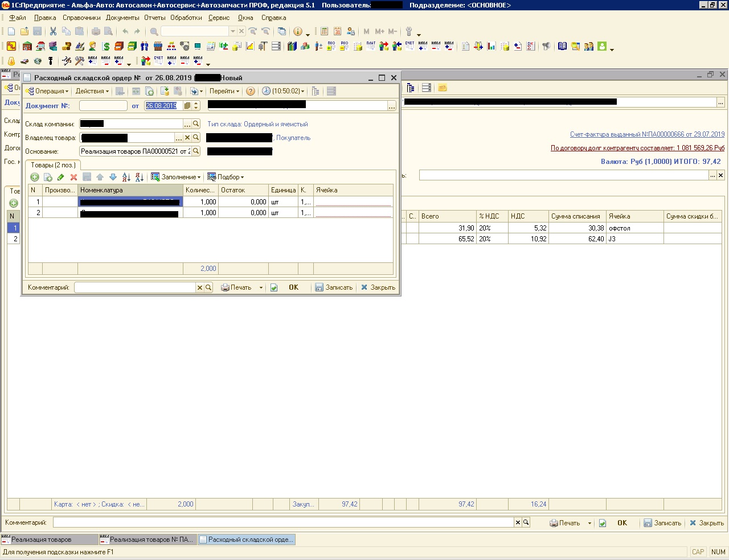Click Записать in the order window

pyautogui.click(x=334, y=287)
